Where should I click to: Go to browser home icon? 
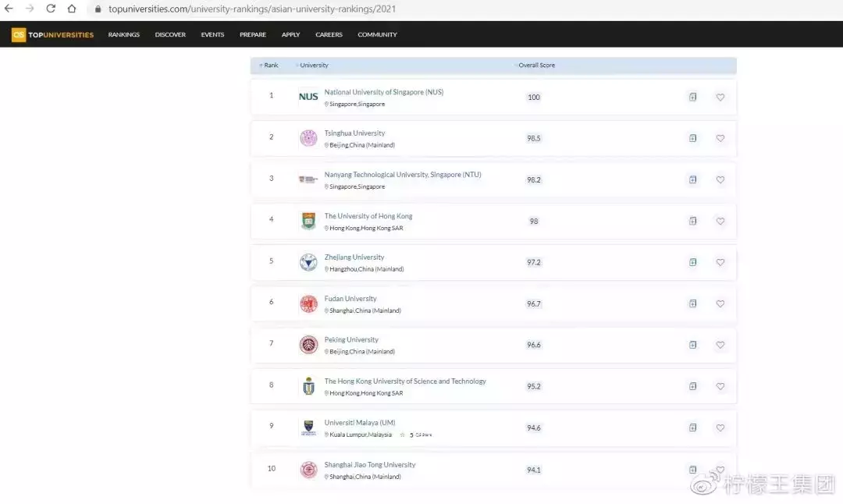click(x=72, y=9)
